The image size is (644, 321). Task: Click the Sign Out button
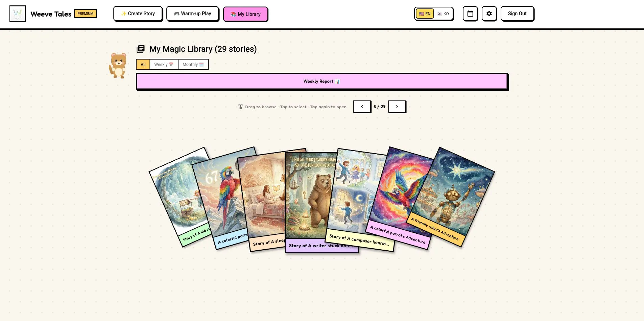pos(517,14)
